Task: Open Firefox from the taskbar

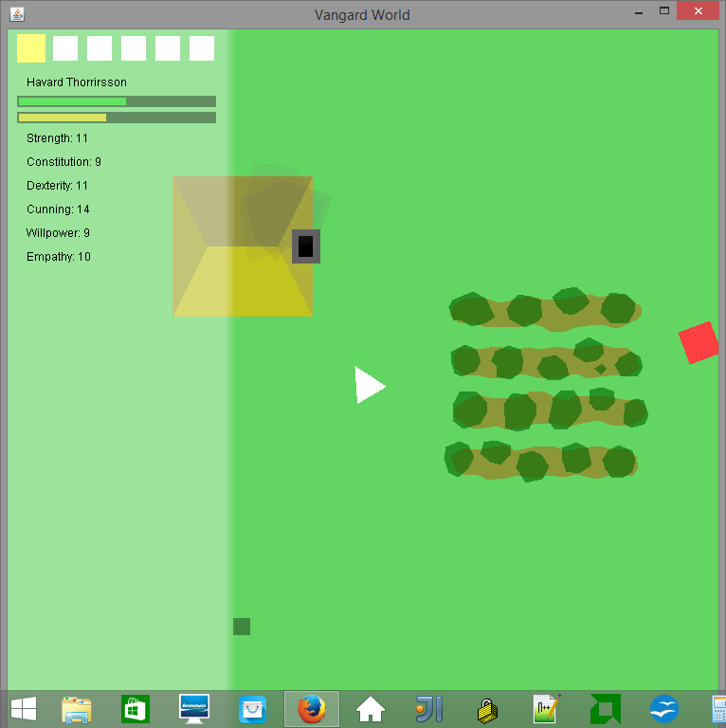Action: [x=311, y=708]
